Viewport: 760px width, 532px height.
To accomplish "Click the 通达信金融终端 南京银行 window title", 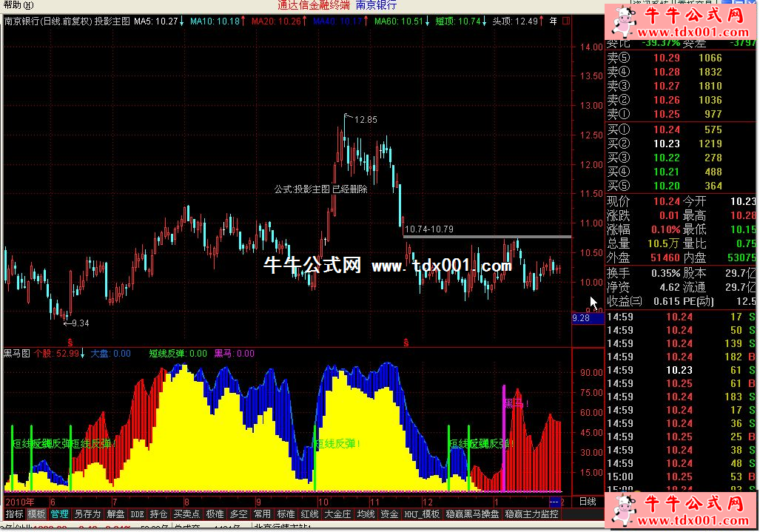I will 337,5.
